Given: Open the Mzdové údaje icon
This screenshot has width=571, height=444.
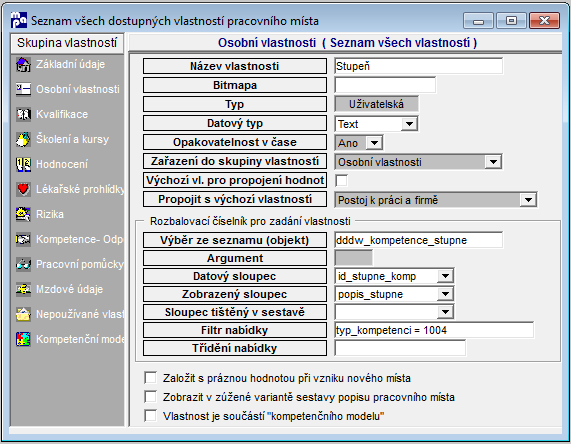Looking at the screenshot, I should [23, 289].
